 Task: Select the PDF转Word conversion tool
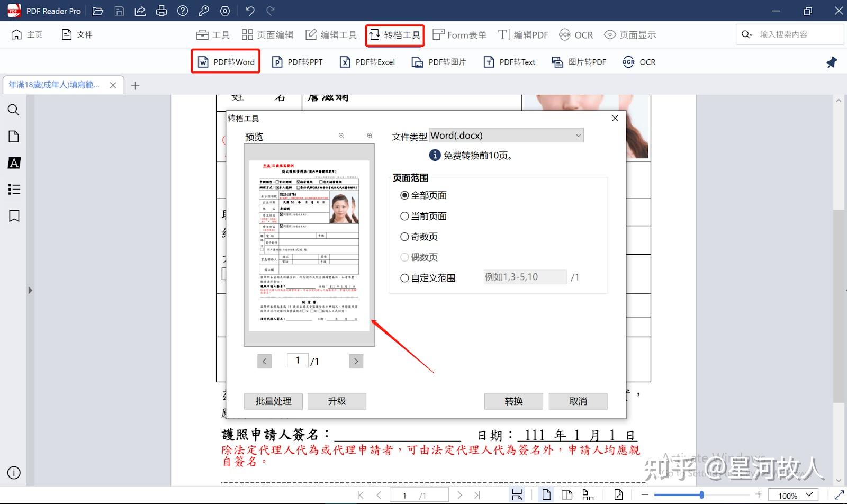click(x=225, y=61)
